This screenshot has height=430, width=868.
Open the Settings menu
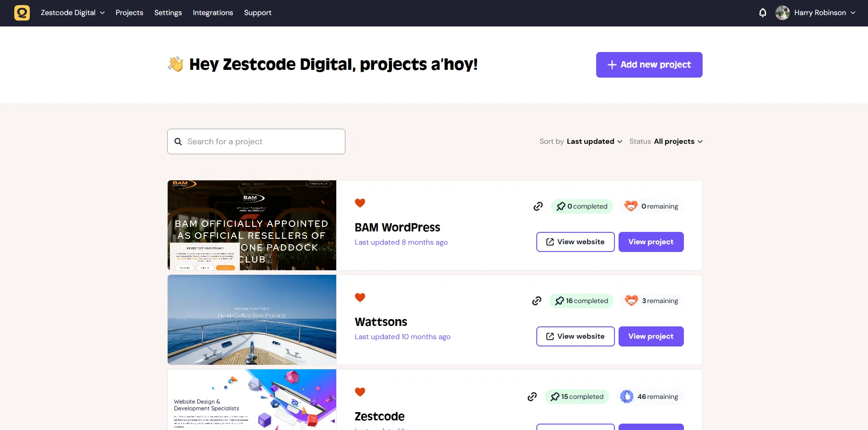point(168,13)
